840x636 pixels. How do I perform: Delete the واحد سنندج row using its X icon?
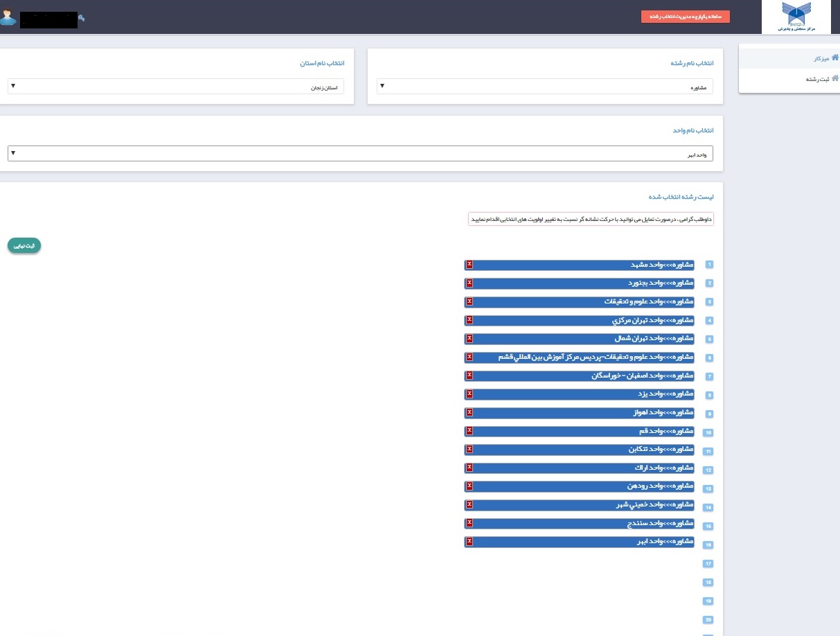click(x=469, y=523)
